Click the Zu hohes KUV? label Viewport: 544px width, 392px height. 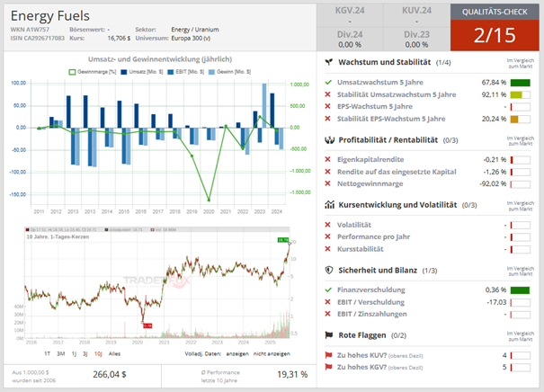coord(361,355)
